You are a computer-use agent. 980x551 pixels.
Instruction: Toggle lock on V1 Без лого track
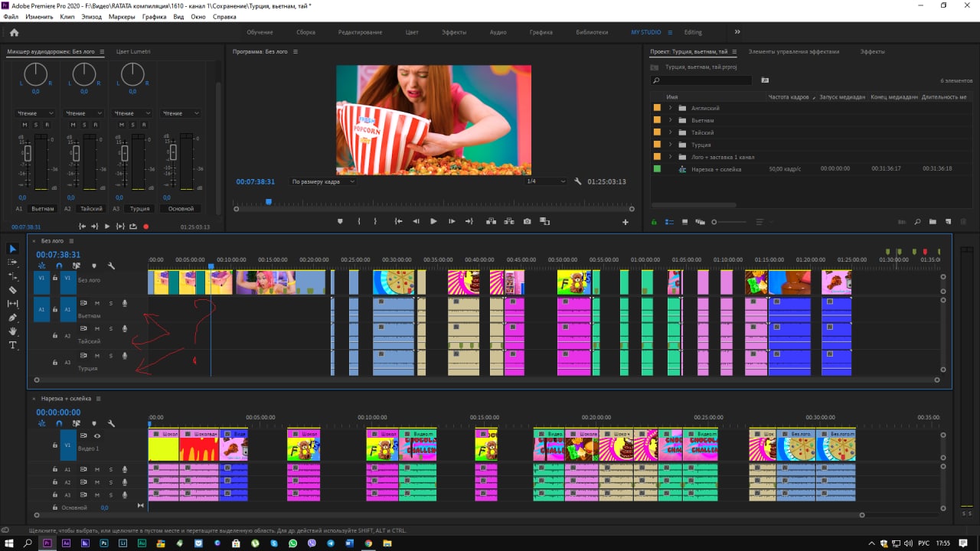pyautogui.click(x=55, y=278)
